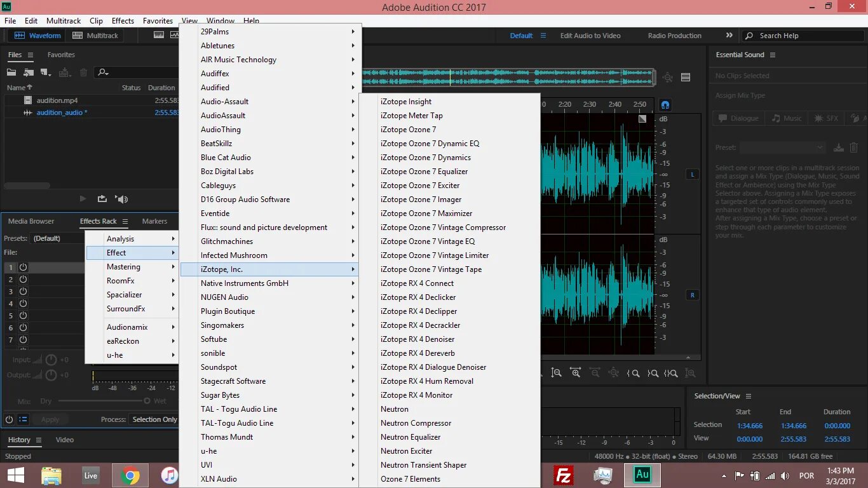Expand the Eventide vendor submenu

click(270, 213)
